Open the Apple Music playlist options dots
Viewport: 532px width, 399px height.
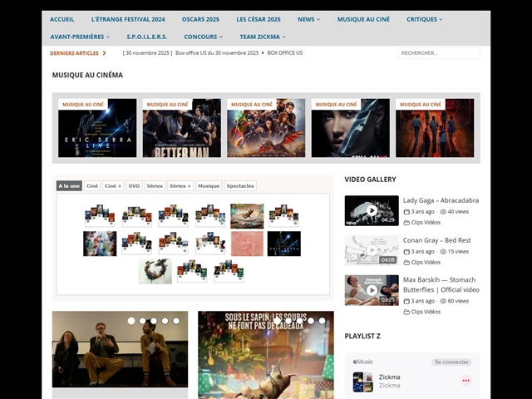coord(465,381)
